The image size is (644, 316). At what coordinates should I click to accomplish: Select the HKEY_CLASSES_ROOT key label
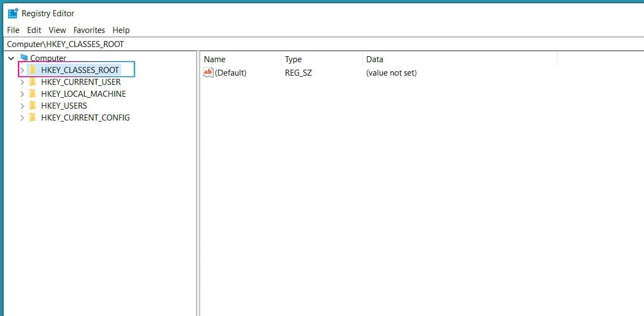80,70
